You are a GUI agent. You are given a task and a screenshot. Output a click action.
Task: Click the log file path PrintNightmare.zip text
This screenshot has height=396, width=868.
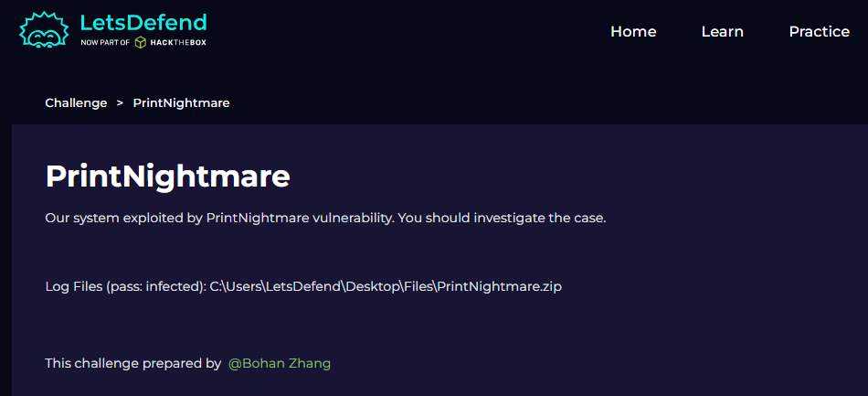(x=386, y=287)
